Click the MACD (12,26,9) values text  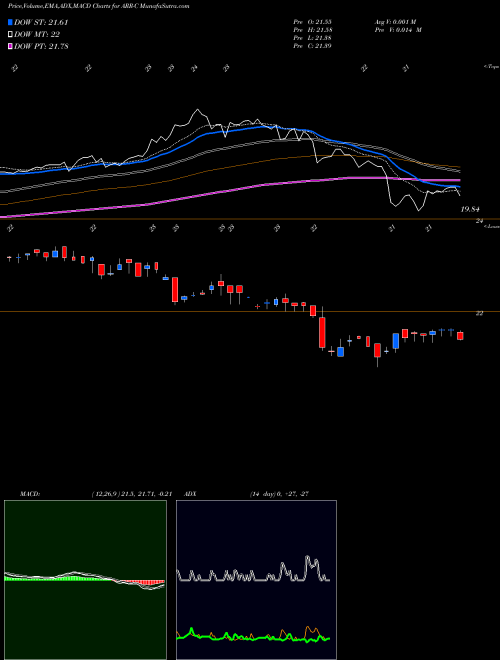pyautogui.click(x=132, y=494)
